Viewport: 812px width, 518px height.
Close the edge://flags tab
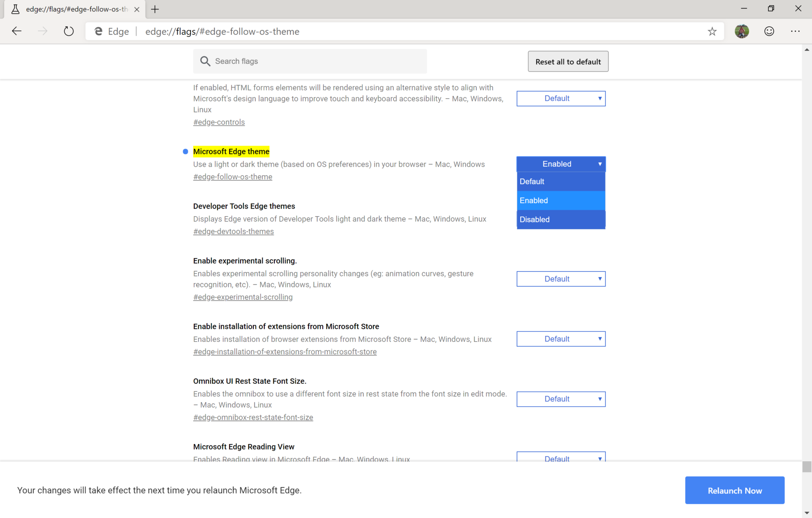(x=137, y=9)
